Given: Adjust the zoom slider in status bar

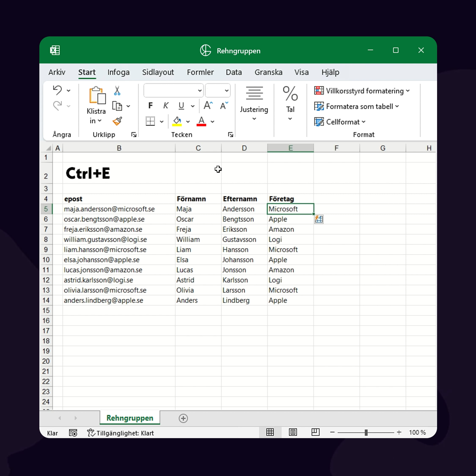Looking at the screenshot, I should point(366,432).
